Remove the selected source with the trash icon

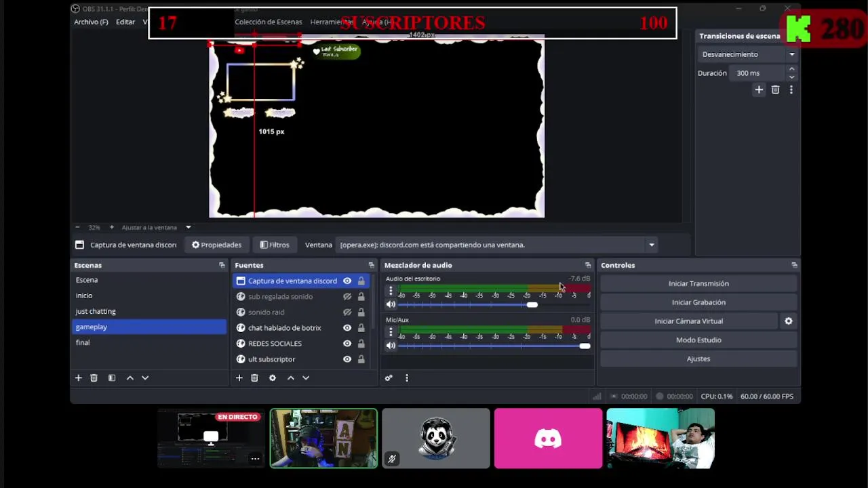point(254,378)
